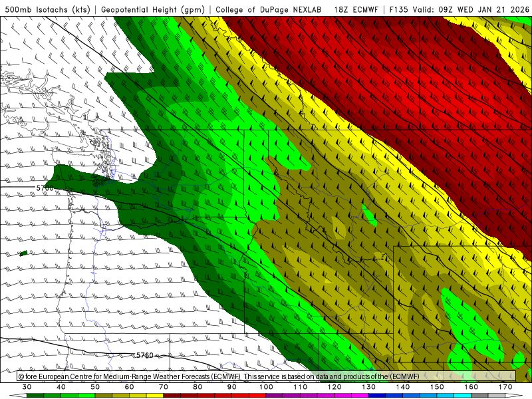532x399 pixels.
Task: Select the bright red 95-100 kt legend swatch
Action: tap(257, 396)
